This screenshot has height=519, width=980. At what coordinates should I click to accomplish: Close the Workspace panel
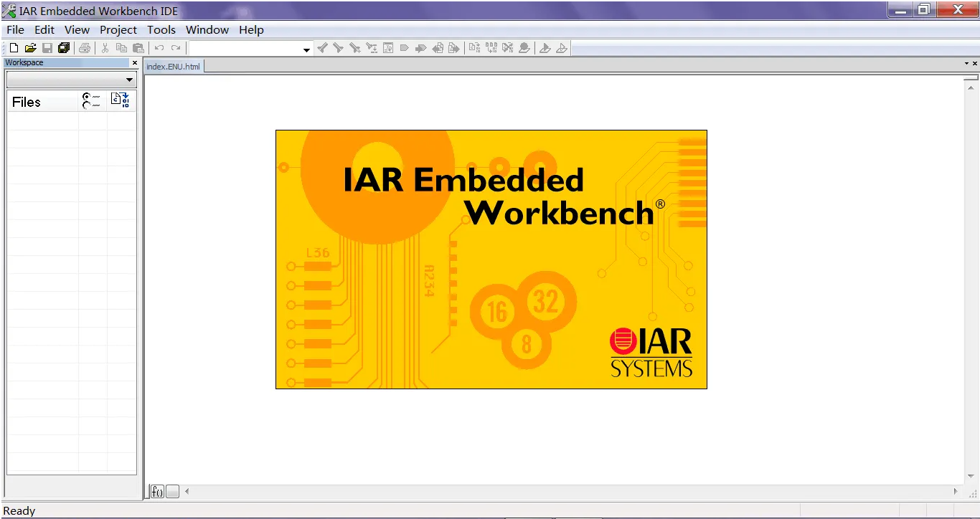tap(135, 62)
